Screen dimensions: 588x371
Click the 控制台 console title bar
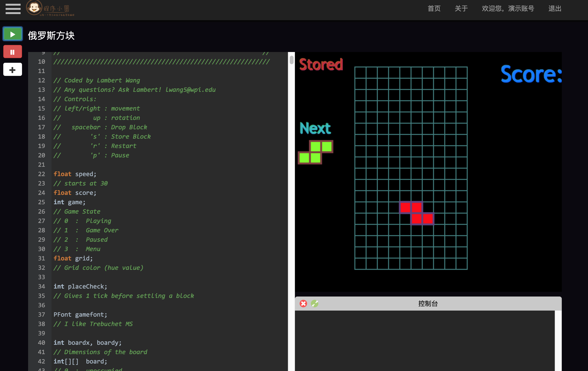pyautogui.click(x=428, y=304)
